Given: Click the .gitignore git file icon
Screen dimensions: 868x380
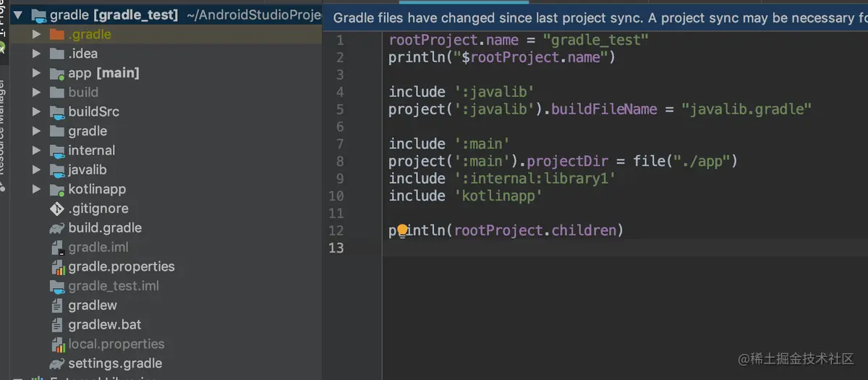Looking at the screenshot, I should 57,208.
